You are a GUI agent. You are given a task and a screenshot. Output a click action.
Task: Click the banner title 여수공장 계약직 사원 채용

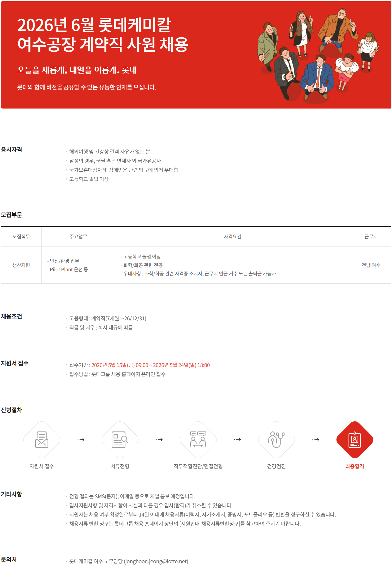(103, 44)
